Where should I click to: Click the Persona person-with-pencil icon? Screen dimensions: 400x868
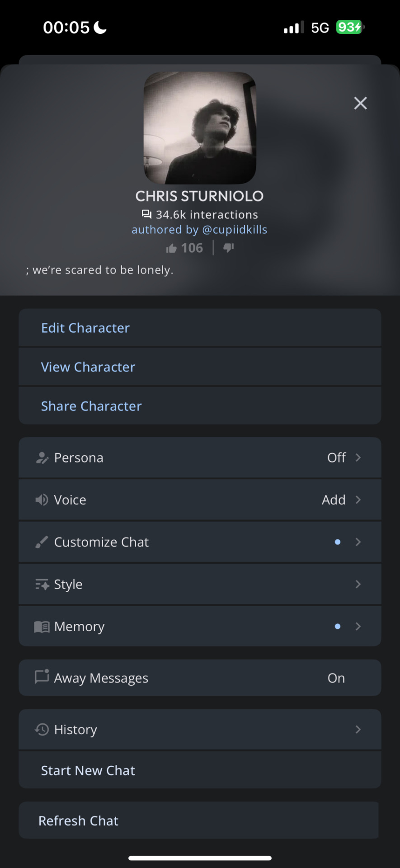click(42, 458)
